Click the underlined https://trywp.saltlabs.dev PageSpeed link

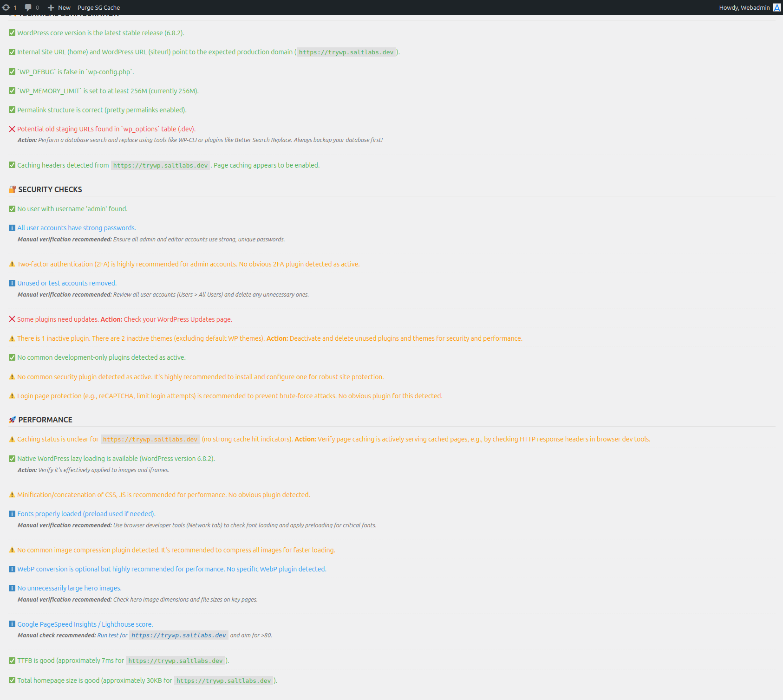(179, 635)
